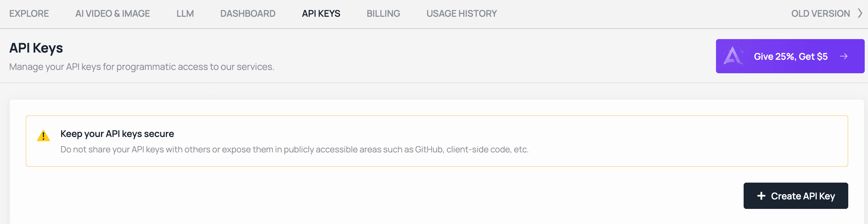Image resolution: width=868 pixels, height=224 pixels.
Task: Click the arrow icon in referral banner
Action: [x=844, y=56]
